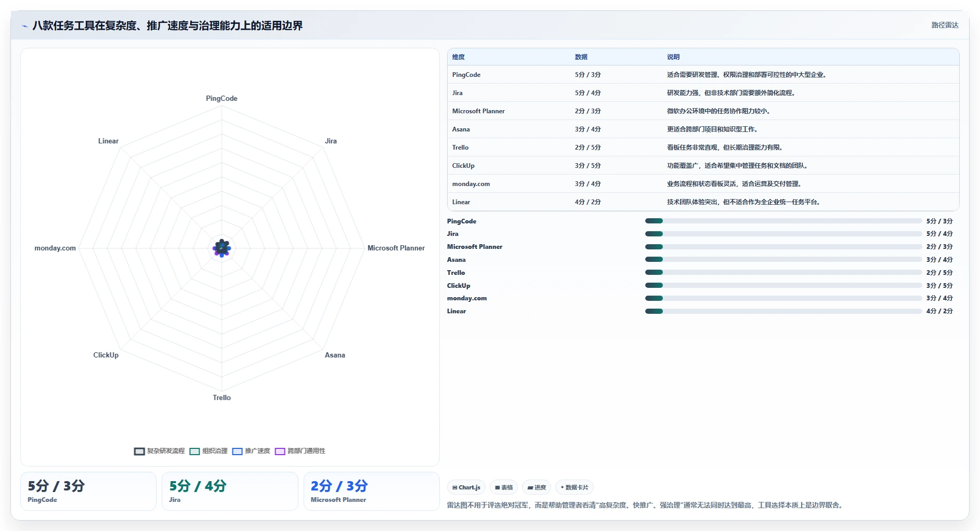980x531 pixels.
Task: Open the Jira 5分 / 4分 summary card
Action: point(230,491)
